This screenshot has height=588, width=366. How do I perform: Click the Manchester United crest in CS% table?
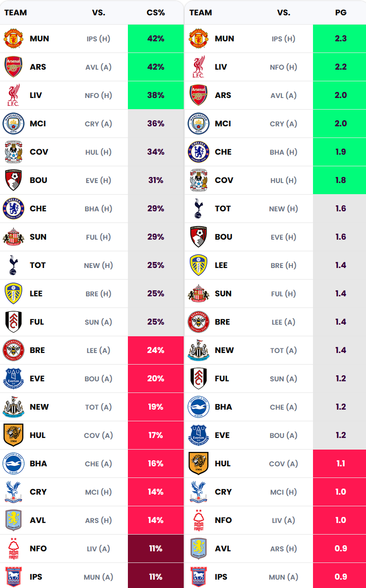(x=13, y=39)
